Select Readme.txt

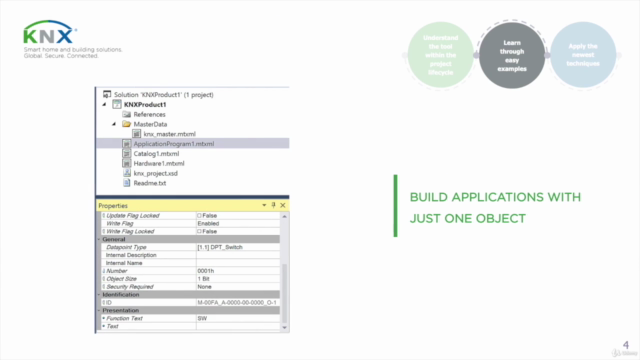point(150,183)
